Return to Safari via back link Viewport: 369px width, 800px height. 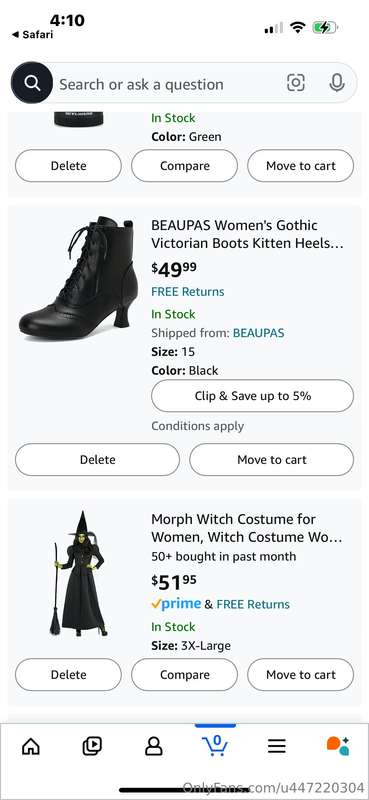tap(32, 35)
